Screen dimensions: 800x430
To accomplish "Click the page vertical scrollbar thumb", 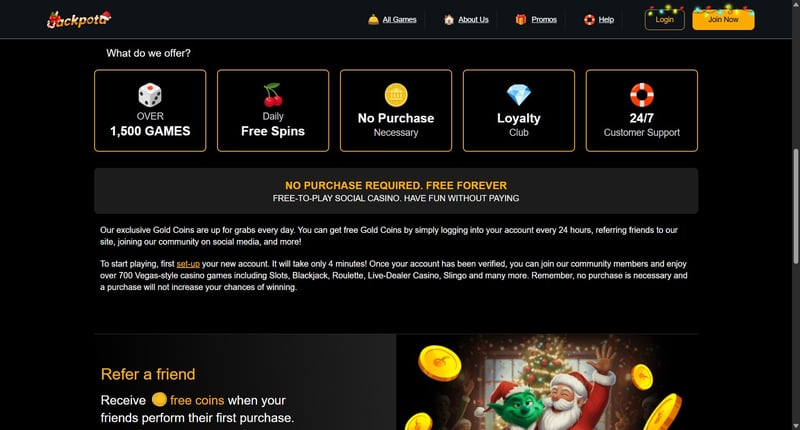I will pyautogui.click(x=795, y=206).
